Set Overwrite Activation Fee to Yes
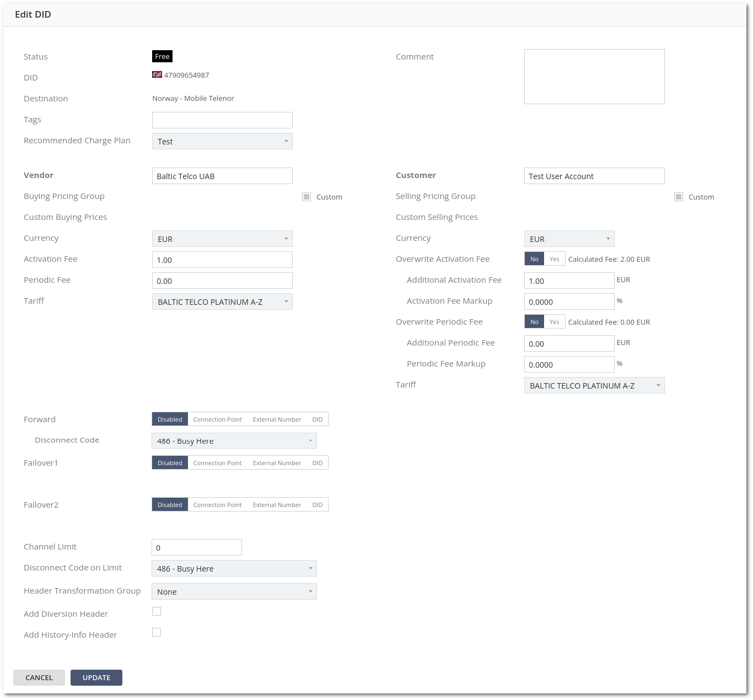The image size is (753, 700). (554, 259)
